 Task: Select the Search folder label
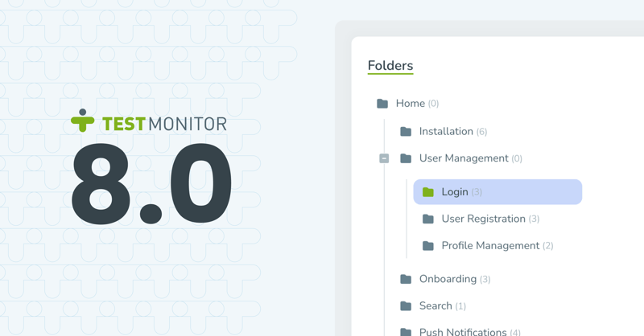coord(436,305)
